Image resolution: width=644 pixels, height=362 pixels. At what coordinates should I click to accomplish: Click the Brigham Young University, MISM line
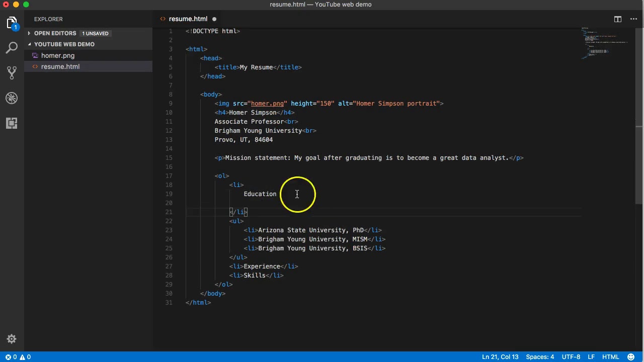point(314,239)
